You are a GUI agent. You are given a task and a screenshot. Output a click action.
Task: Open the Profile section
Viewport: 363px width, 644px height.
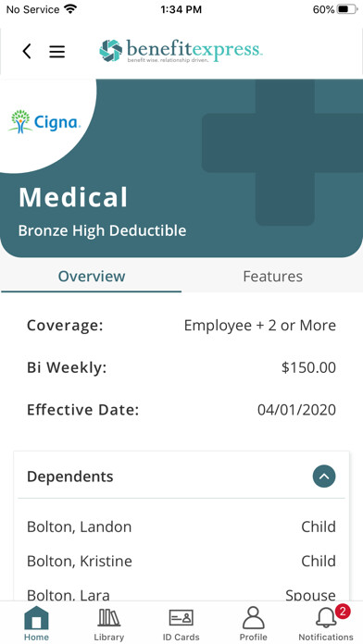pyautogui.click(x=254, y=623)
